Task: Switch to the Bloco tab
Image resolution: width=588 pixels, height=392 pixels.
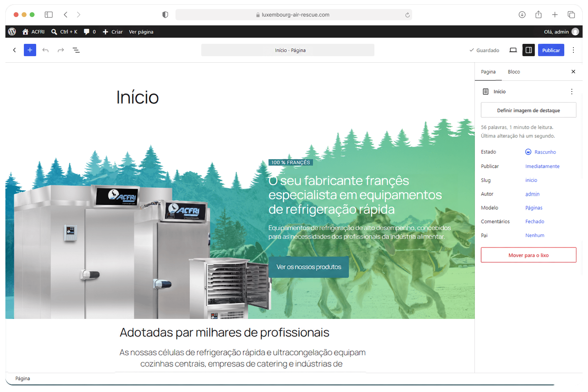Action: [513, 72]
